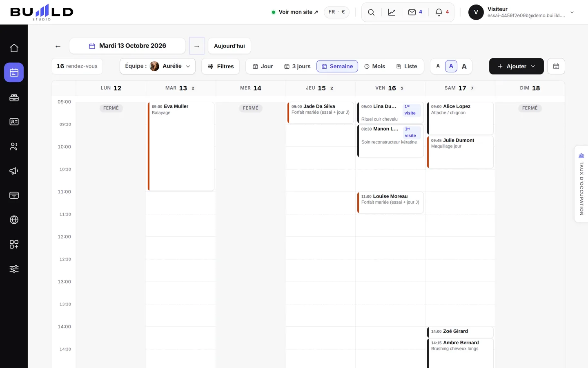Open the apps add-ons sidebar icon

[x=14, y=244]
